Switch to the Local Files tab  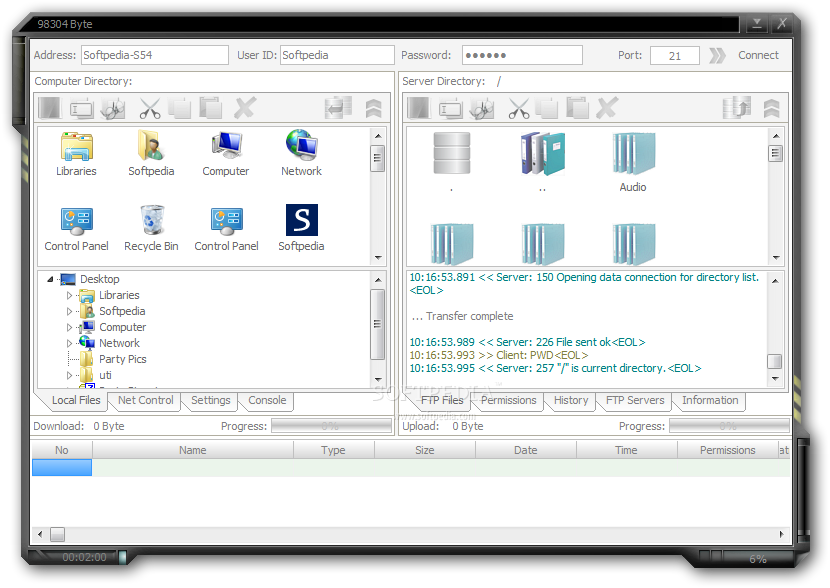coord(76,401)
